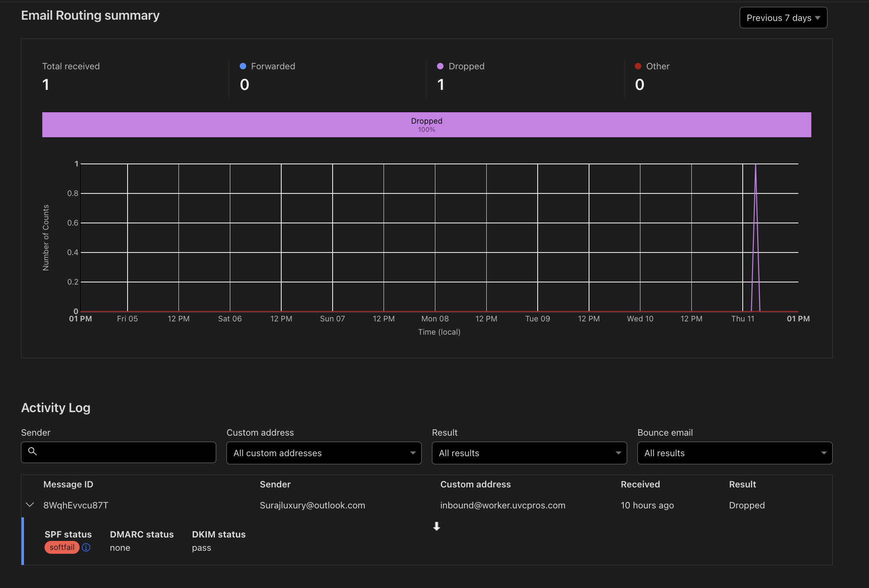The height and width of the screenshot is (588, 869).
Task: Open the Result filter dropdown
Action: click(529, 453)
